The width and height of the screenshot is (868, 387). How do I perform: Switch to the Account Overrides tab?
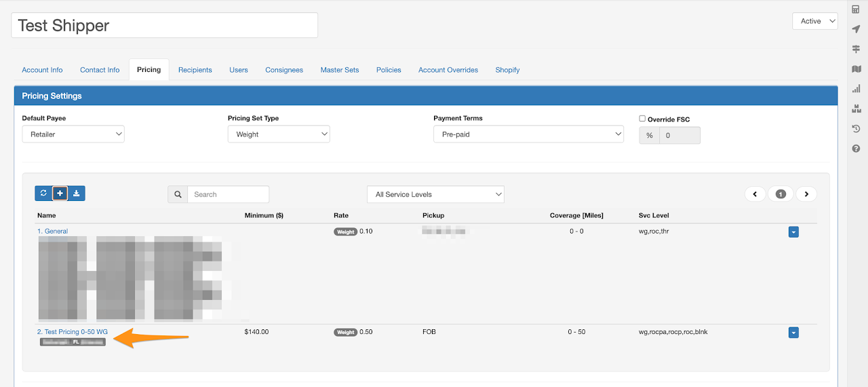pos(448,70)
